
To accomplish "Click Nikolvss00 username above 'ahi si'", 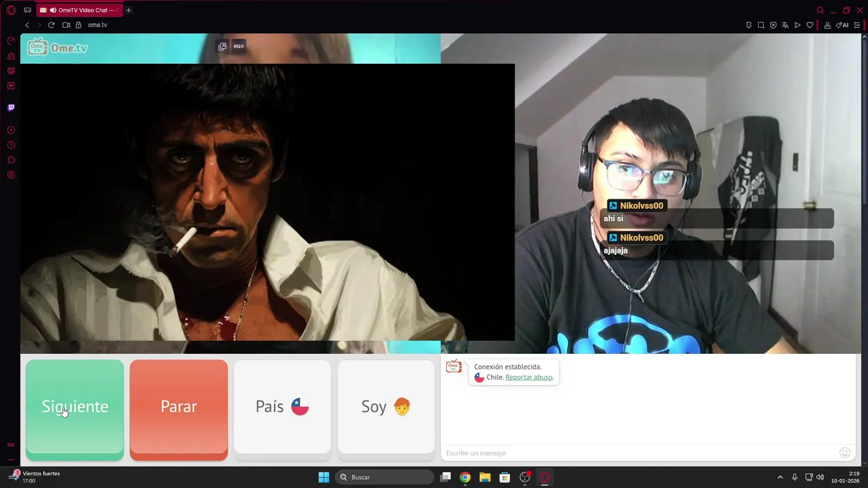I will 642,205.
